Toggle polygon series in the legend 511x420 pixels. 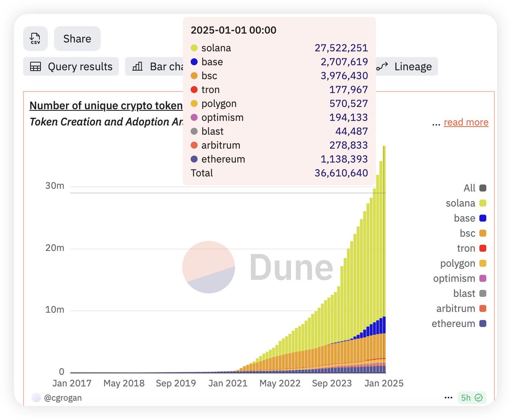point(463,263)
